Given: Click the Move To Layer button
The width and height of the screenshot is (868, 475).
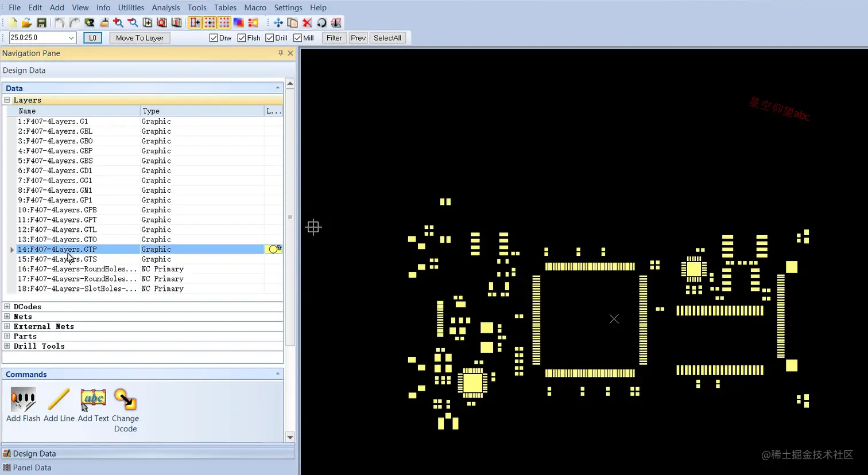Looking at the screenshot, I should click(x=139, y=38).
